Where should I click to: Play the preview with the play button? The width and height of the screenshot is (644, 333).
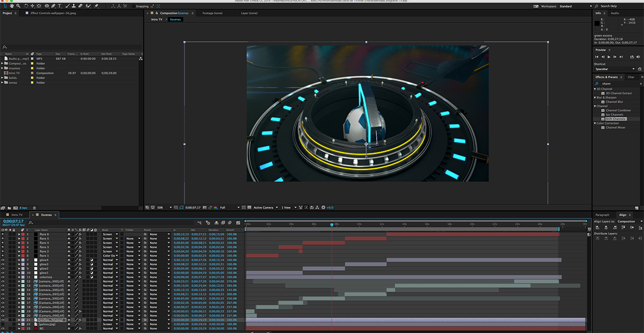609,57
